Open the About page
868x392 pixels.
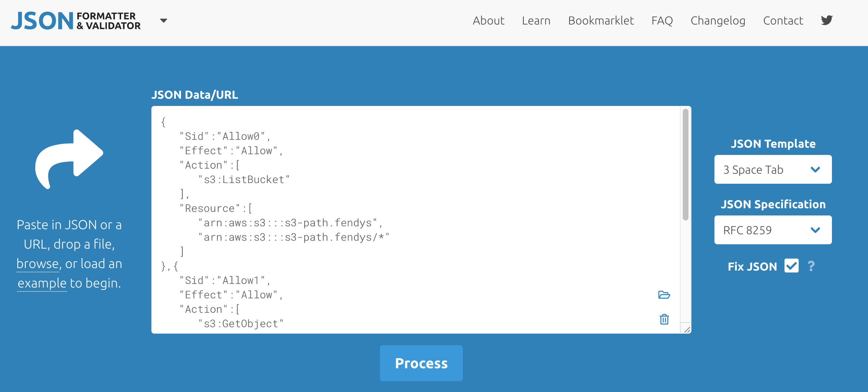(488, 21)
